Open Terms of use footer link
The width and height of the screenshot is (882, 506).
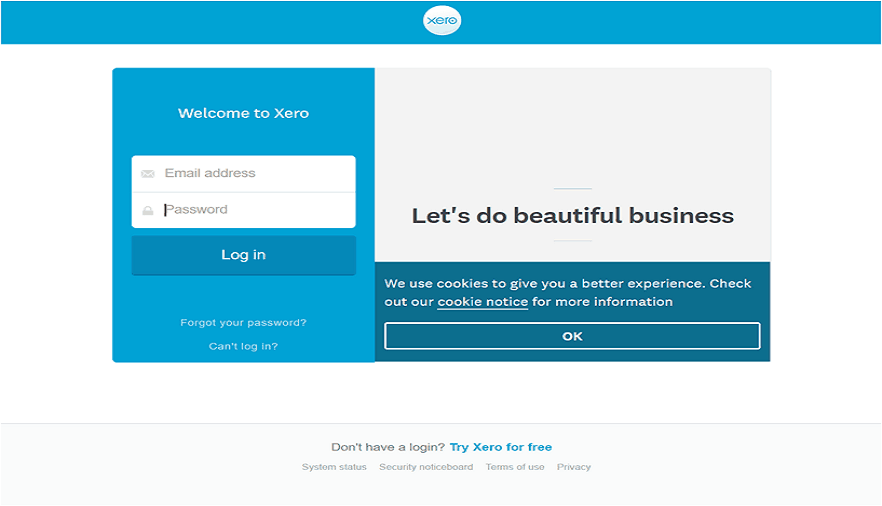515,467
